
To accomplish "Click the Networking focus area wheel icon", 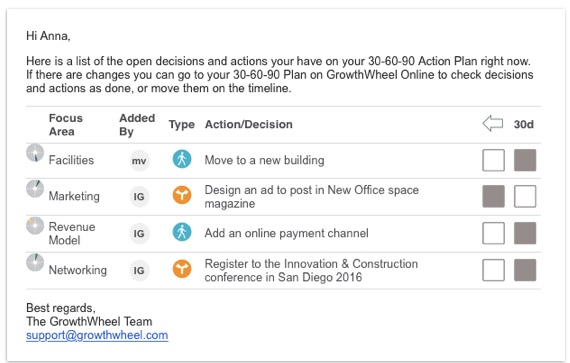I will tap(35, 262).
